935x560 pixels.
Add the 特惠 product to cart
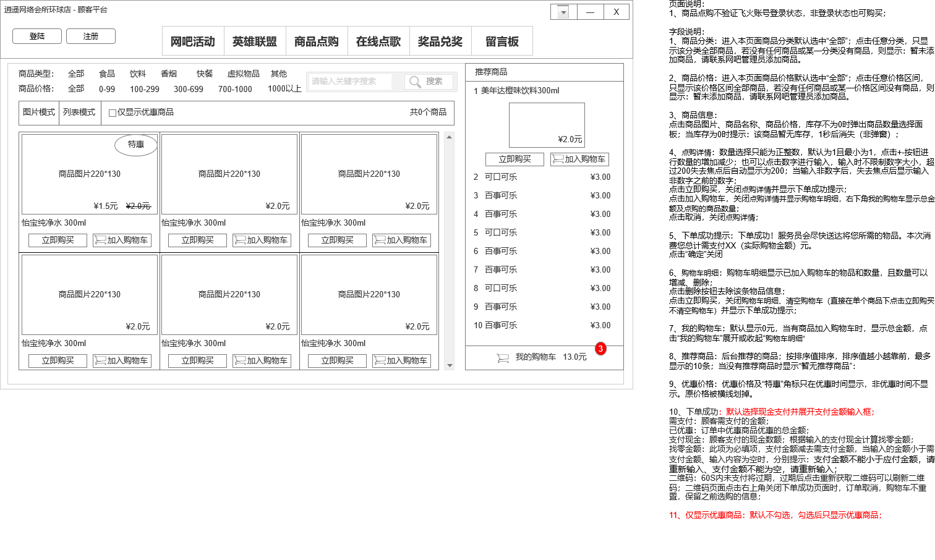coord(121,240)
